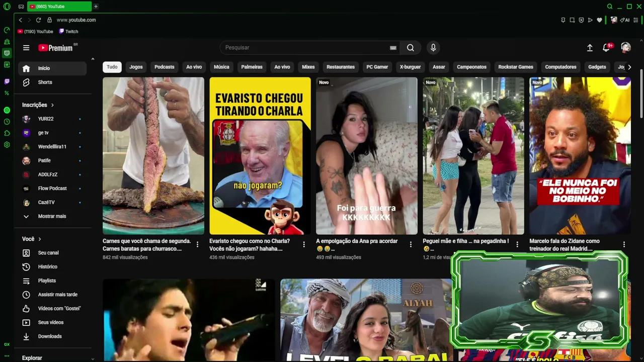644x362 pixels.
Task: Expand Mostrar mais under subscriptions
Action: 52,216
